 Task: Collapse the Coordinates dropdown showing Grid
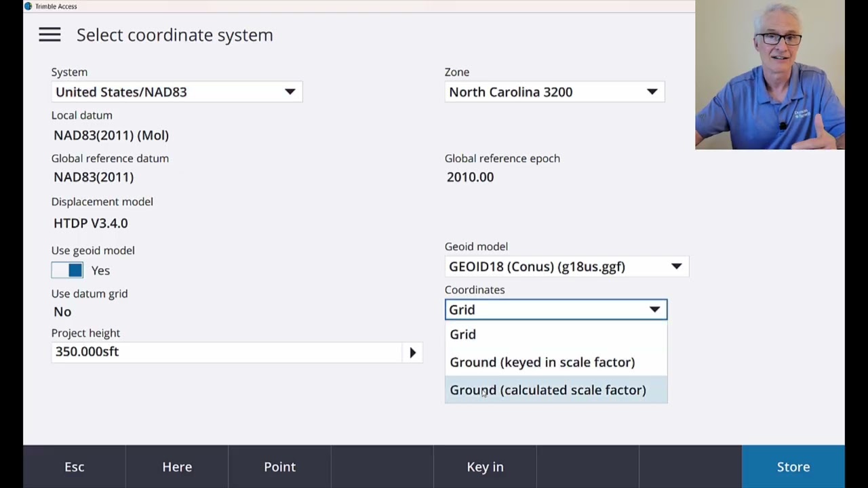click(556, 310)
